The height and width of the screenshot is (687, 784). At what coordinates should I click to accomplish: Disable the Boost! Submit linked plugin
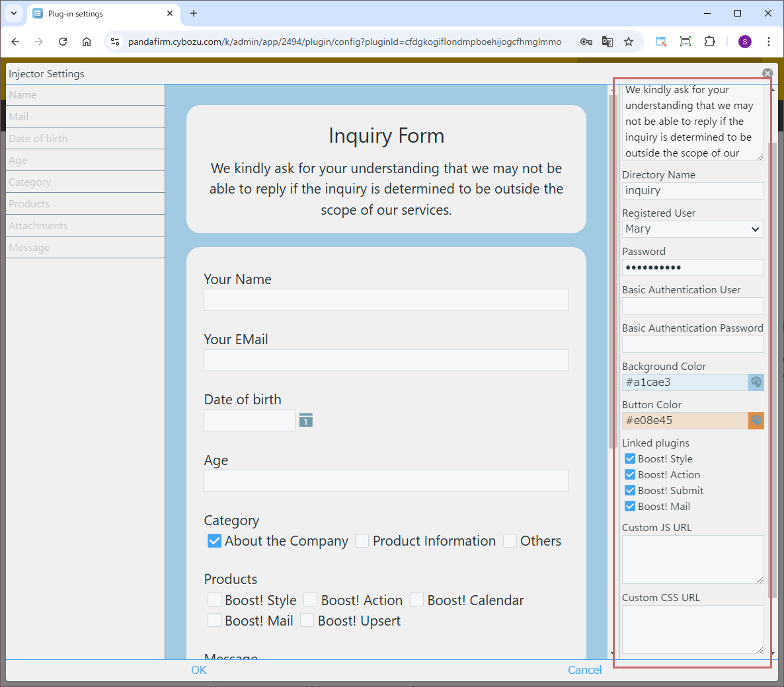click(x=630, y=491)
